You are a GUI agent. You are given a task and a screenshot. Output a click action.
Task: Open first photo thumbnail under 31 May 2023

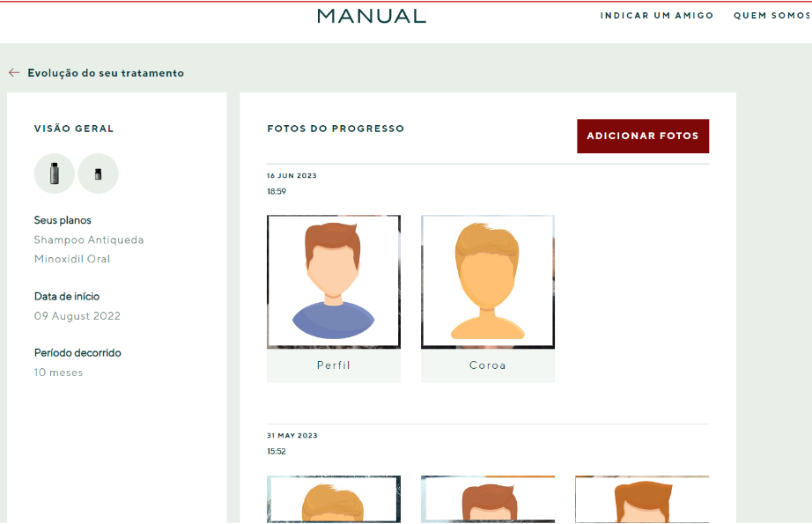tap(334, 499)
